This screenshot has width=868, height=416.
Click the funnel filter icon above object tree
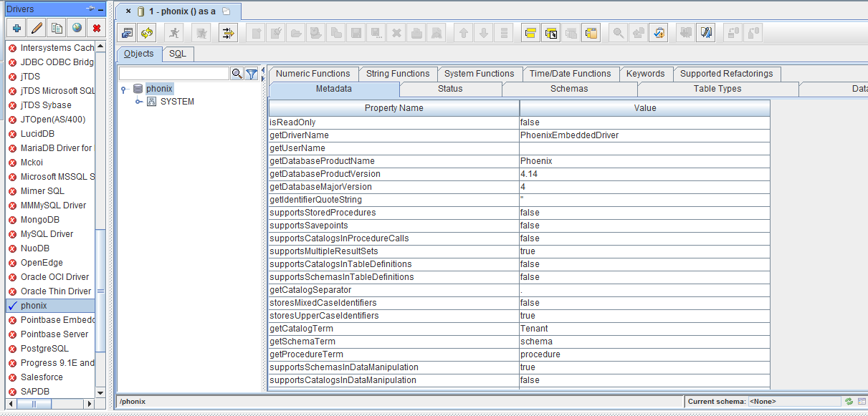[x=252, y=74]
